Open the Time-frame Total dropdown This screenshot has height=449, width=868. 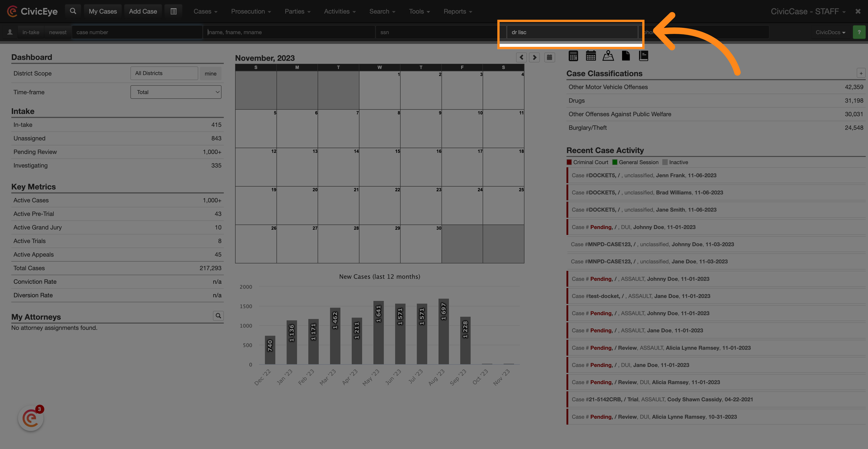click(176, 92)
